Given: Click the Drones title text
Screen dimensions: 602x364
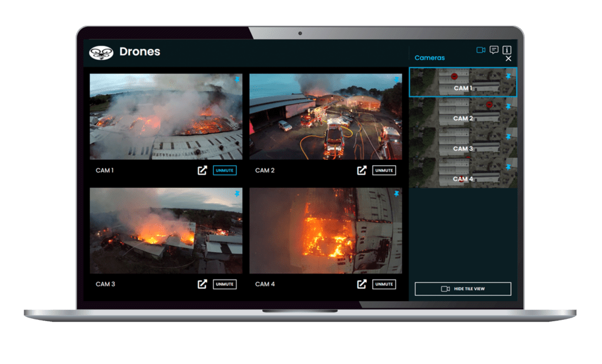Looking at the screenshot, I should (140, 52).
